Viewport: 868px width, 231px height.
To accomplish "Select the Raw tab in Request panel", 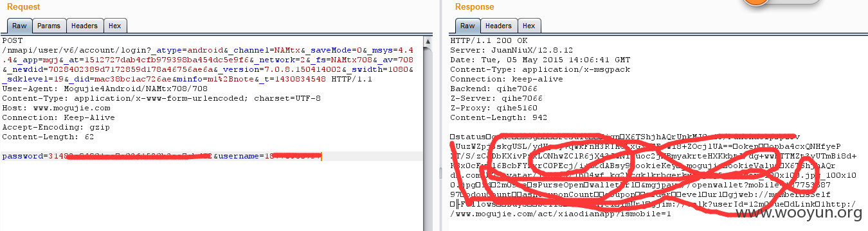I will point(19,26).
